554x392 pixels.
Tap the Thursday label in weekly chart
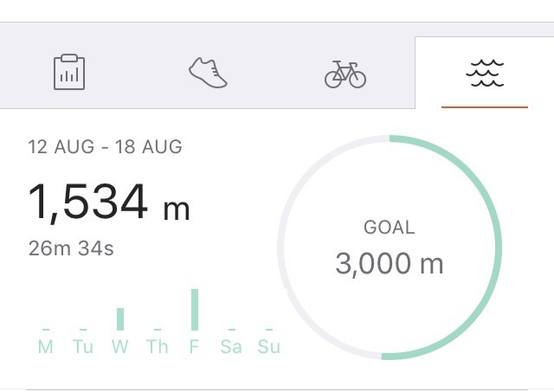coord(158,346)
